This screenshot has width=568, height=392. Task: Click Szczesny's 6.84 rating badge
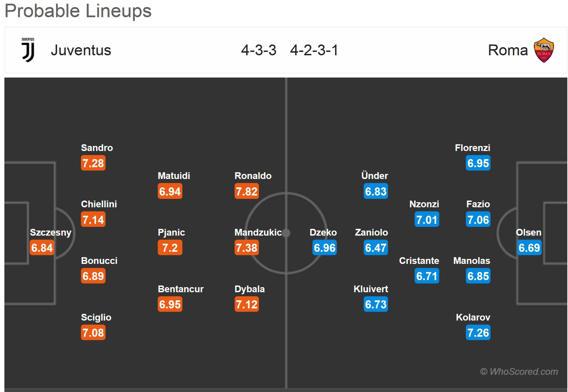pyautogui.click(x=42, y=248)
